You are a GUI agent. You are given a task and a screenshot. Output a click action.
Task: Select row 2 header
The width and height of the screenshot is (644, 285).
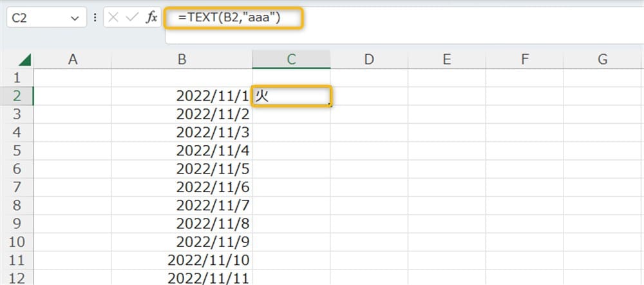click(17, 96)
